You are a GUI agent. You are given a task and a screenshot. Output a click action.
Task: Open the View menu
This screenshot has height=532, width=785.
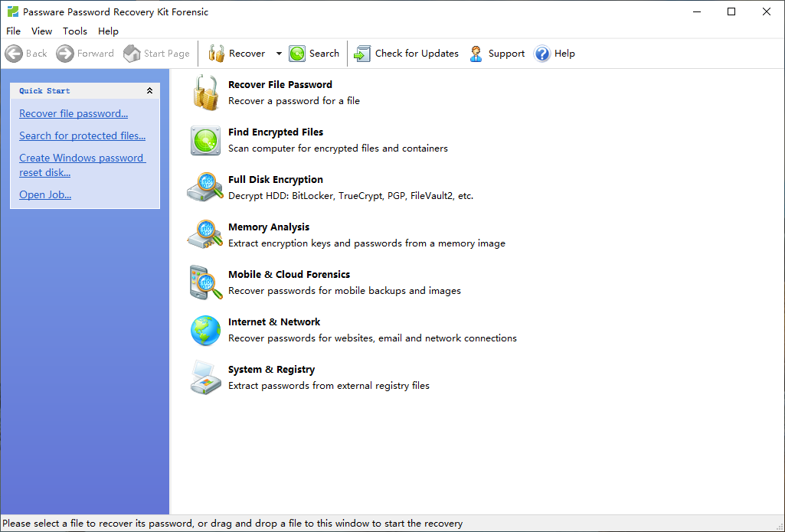tap(41, 31)
